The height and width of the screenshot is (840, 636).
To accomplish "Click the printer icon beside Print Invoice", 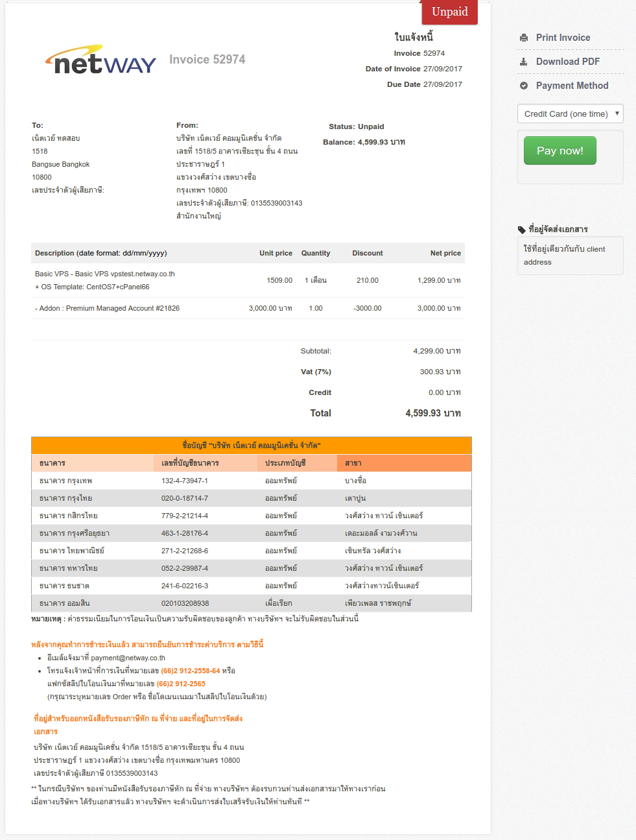I will (524, 37).
